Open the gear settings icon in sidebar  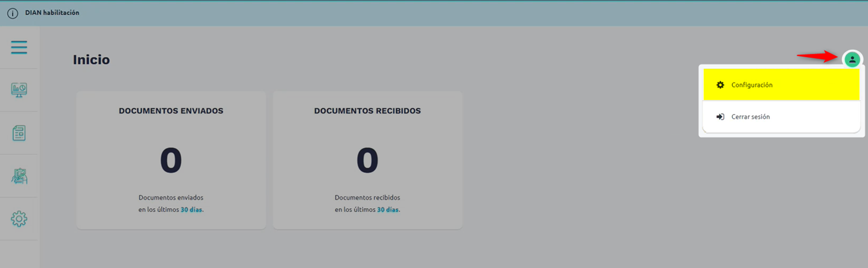[x=19, y=219]
